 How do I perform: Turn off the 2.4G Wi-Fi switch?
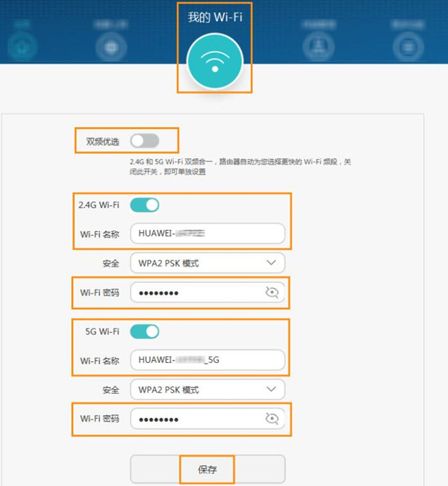(x=144, y=205)
